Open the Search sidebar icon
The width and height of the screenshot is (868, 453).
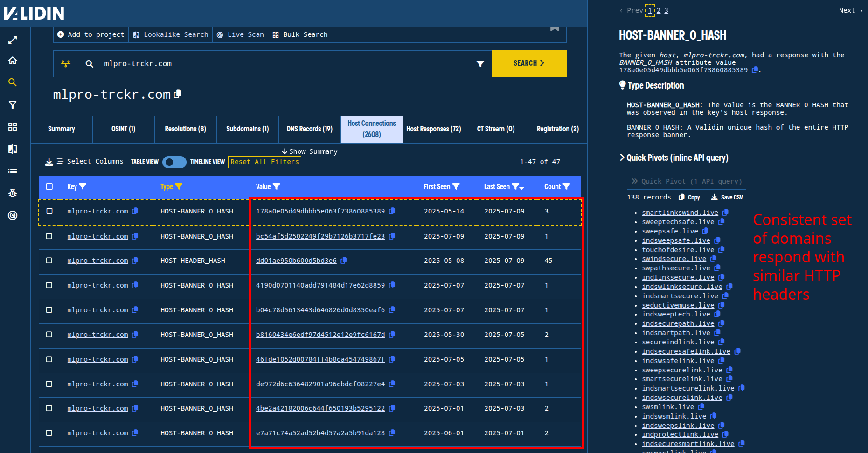coord(13,82)
